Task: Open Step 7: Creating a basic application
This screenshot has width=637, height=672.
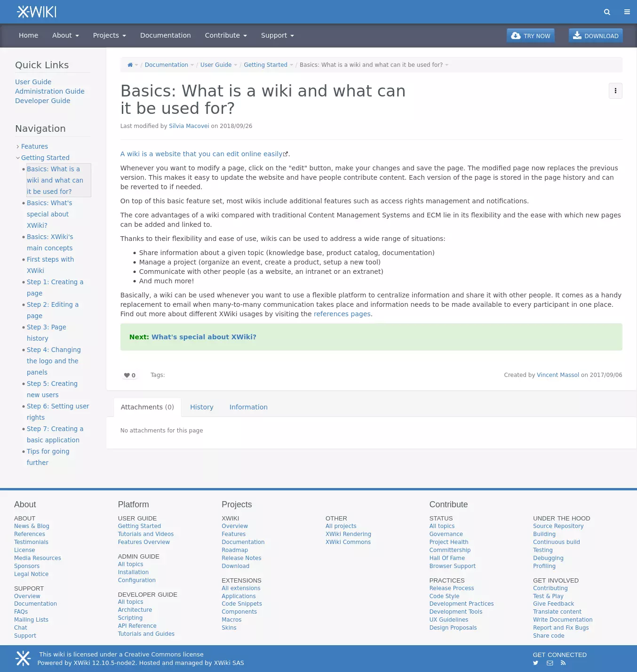Action: (55, 434)
